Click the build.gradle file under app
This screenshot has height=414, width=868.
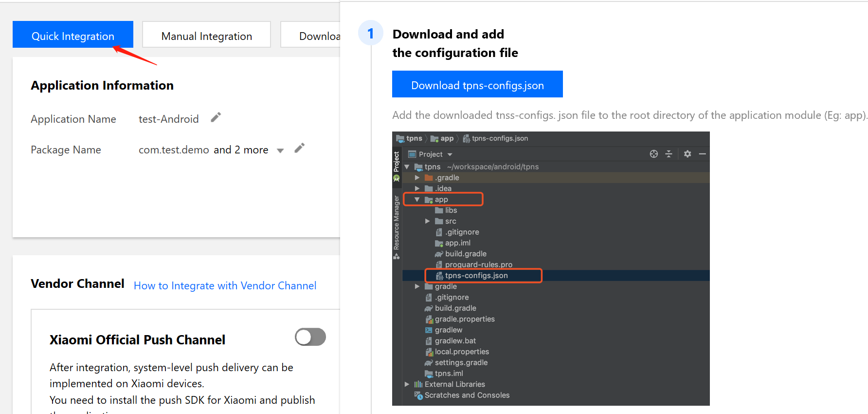click(x=465, y=254)
